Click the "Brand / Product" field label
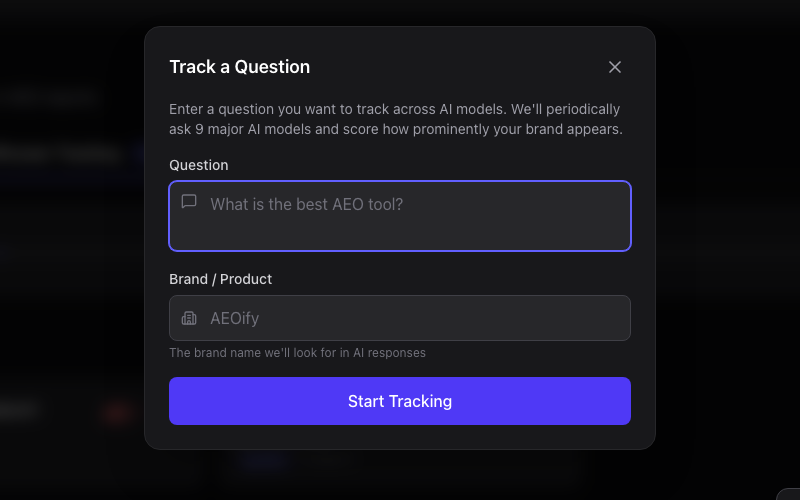Screen dimensions: 800x500 [x=221, y=279]
